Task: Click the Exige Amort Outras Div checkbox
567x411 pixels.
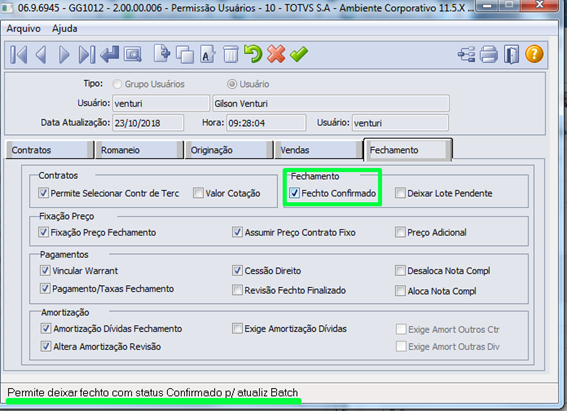Action: click(x=401, y=346)
